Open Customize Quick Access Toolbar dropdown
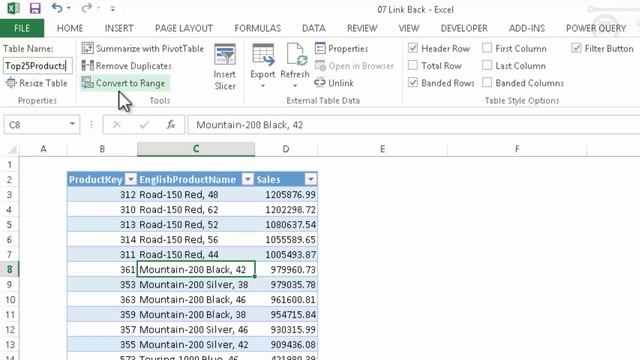This screenshot has width=640, height=360. (x=113, y=9)
